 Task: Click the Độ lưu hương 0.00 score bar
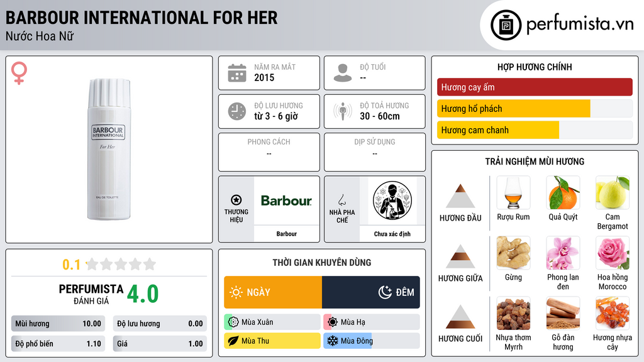(160, 324)
